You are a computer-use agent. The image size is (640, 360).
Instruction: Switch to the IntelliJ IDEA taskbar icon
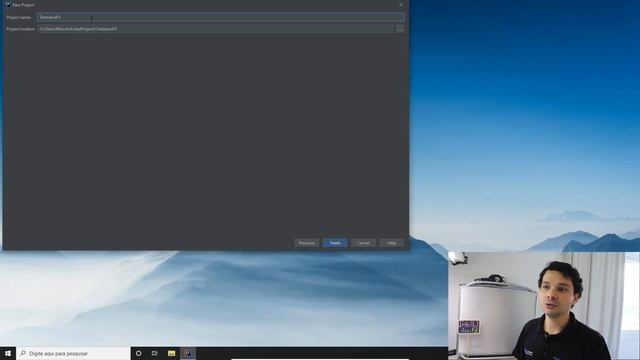(x=188, y=353)
